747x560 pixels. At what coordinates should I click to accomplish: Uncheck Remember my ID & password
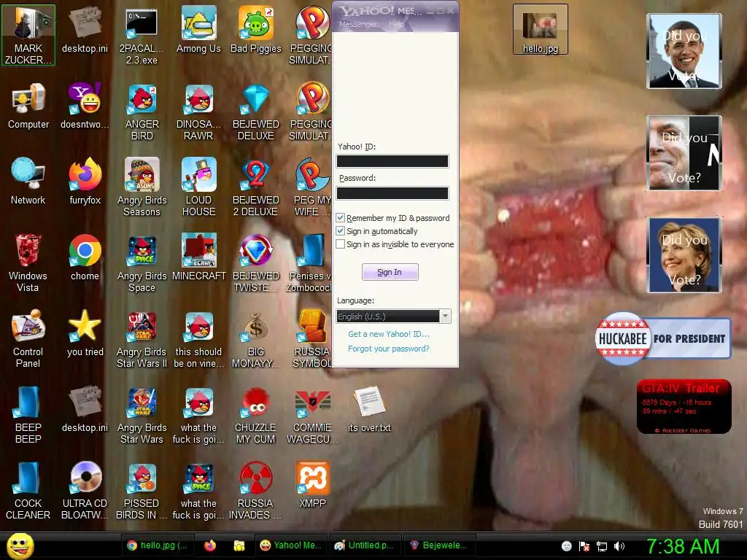341,218
